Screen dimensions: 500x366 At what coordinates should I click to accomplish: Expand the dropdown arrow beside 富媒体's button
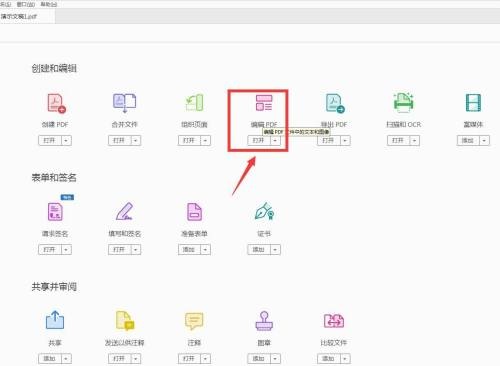[x=485, y=140]
